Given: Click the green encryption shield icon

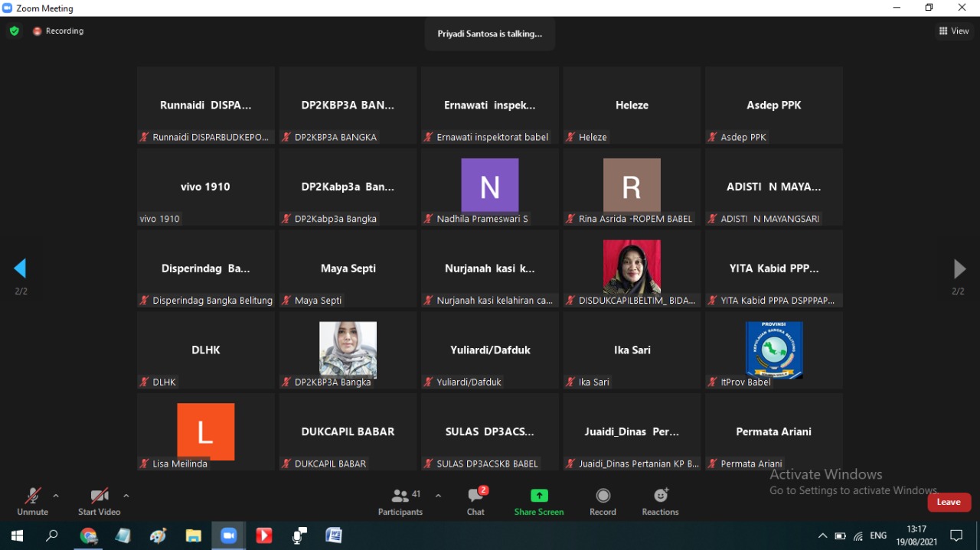Looking at the screenshot, I should (x=14, y=31).
